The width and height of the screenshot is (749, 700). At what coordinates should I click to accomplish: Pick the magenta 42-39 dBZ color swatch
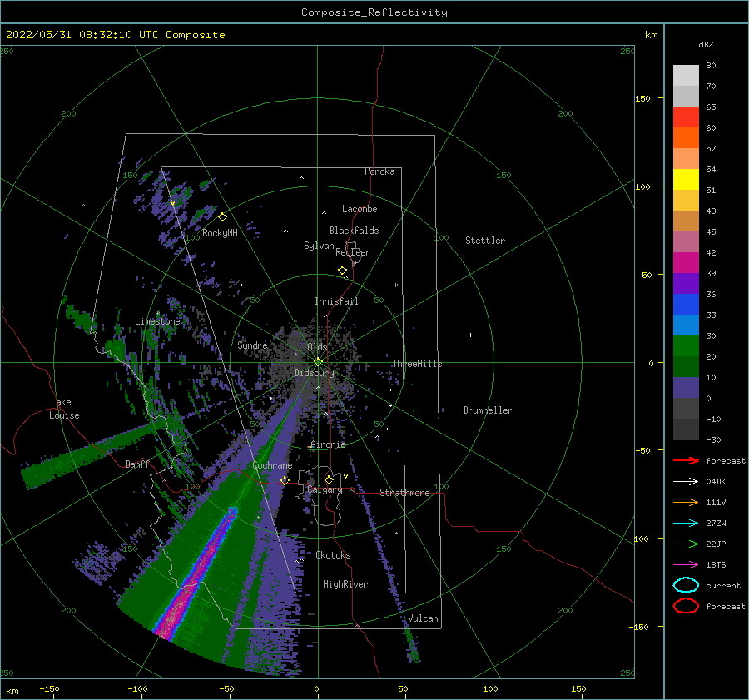click(686, 262)
